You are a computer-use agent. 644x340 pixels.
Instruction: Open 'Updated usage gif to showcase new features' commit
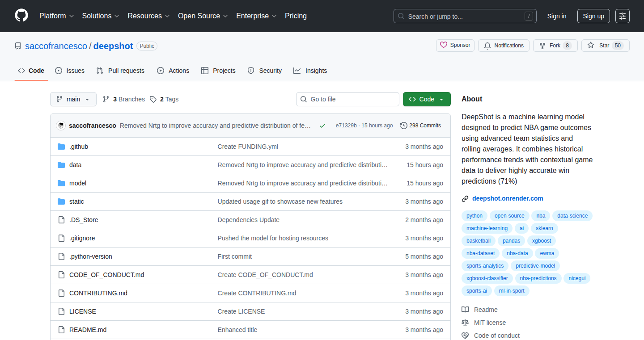[x=280, y=201]
